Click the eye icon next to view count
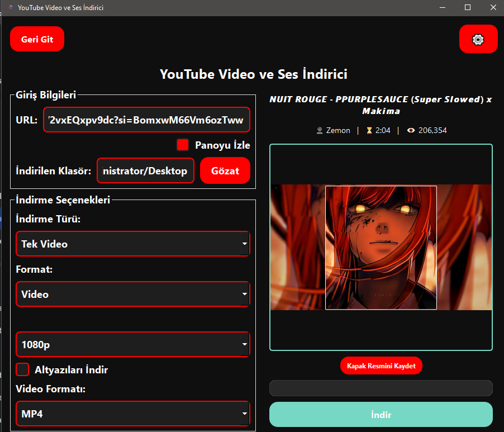Viewport: 504px width, 432px height. pyautogui.click(x=411, y=130)
